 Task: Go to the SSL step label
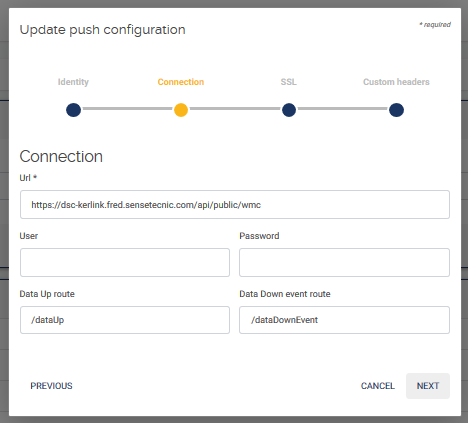click(x=289, y=82)
